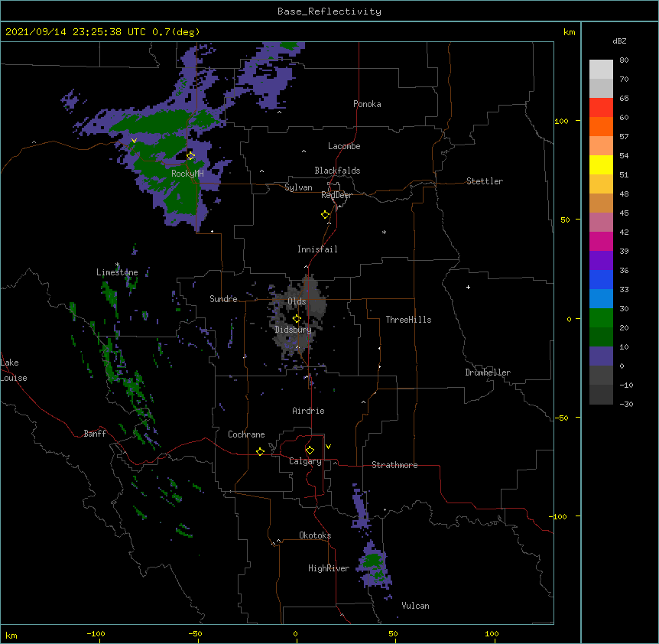
Task: Click the yellow V marker northeast of Calgary
Action: click(328, 447)
